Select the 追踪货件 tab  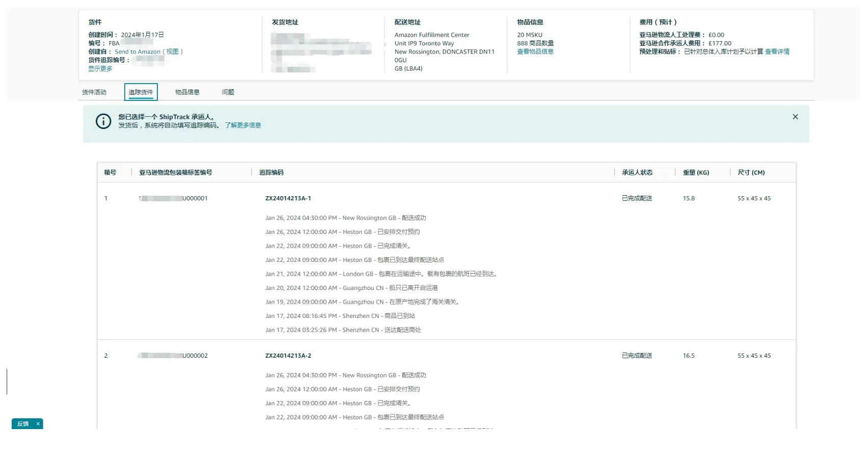coord(141,92)
